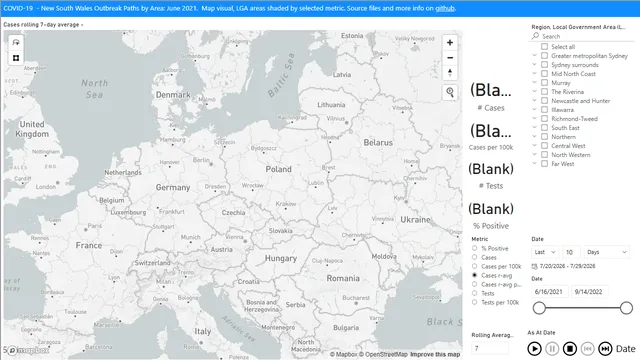Click the Mapbox attribution text link
Image resolution: width=640 pixels, height=360 pixels.
344,354
